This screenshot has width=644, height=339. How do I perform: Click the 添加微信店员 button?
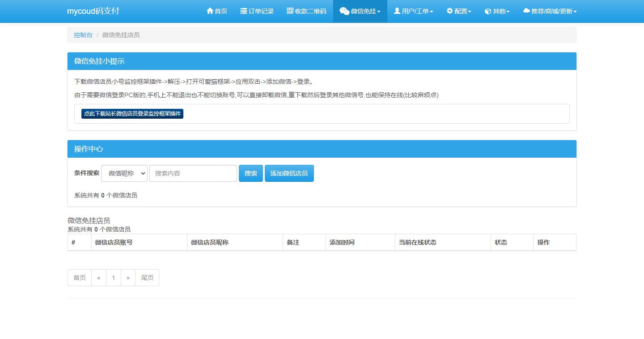(x=289, y=173)
